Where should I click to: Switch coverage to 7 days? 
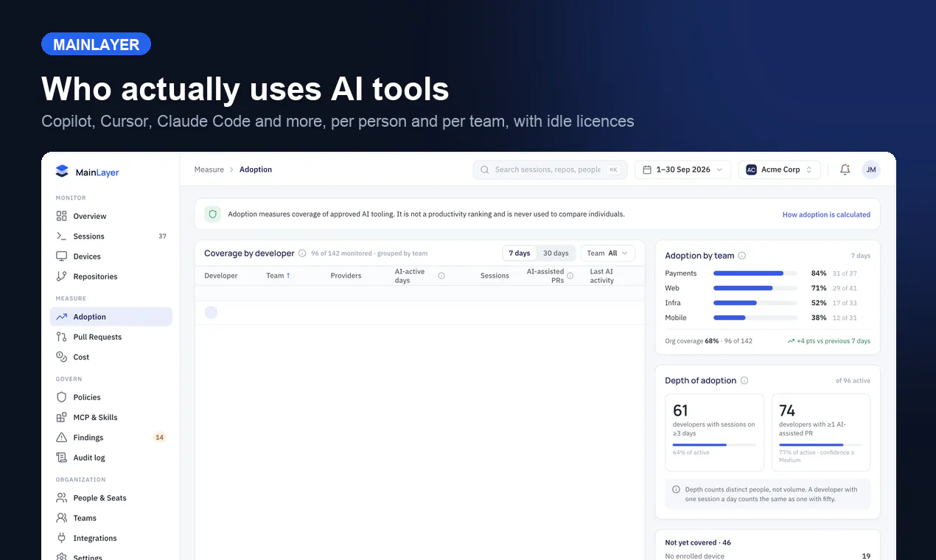(x=520, y=253)
